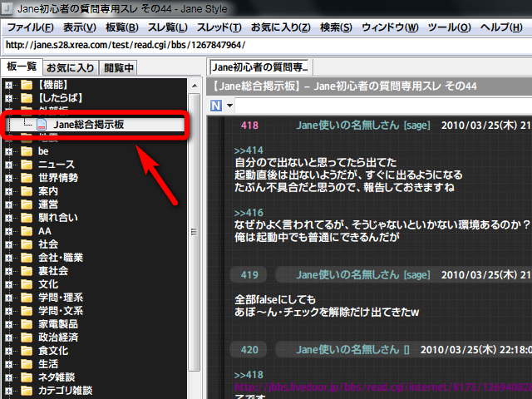
Task: Select the Jane初心者の質問専 thread tab
Action: tap(260, 67)
